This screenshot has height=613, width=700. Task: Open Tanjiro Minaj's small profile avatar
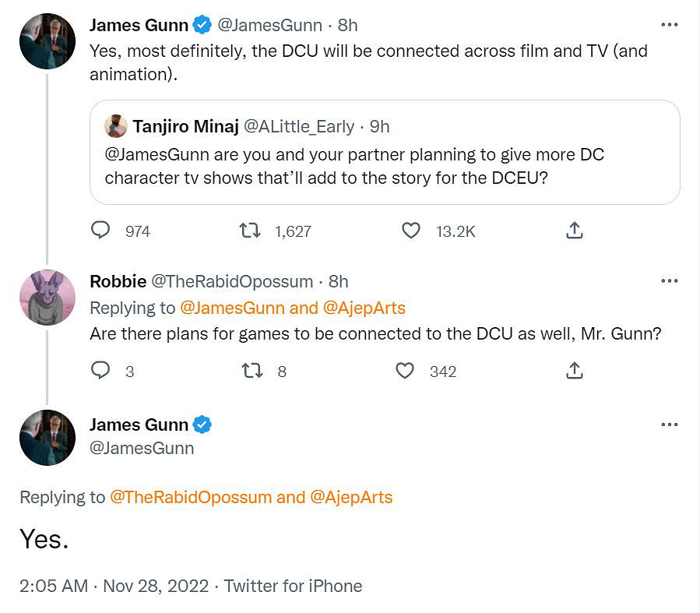coord(116,126)
